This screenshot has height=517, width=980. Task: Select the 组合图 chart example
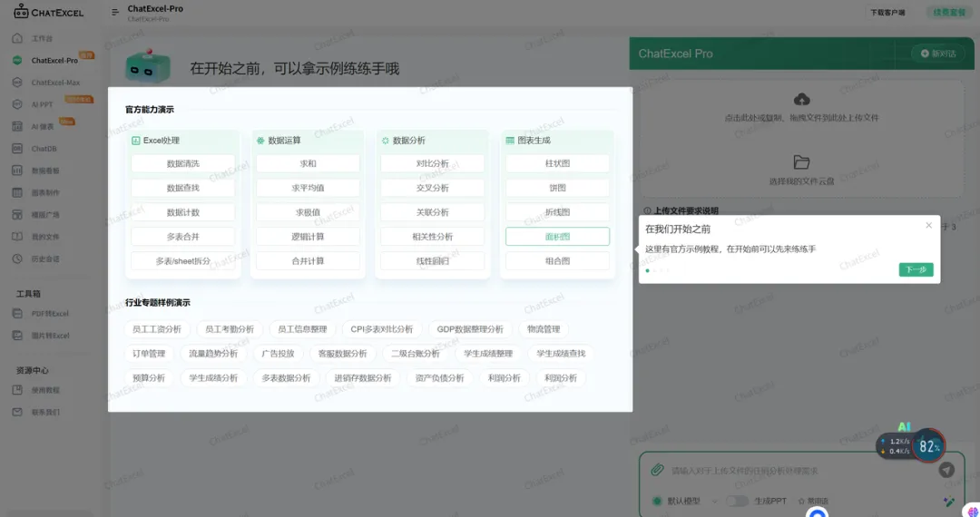tap(557, 261)
